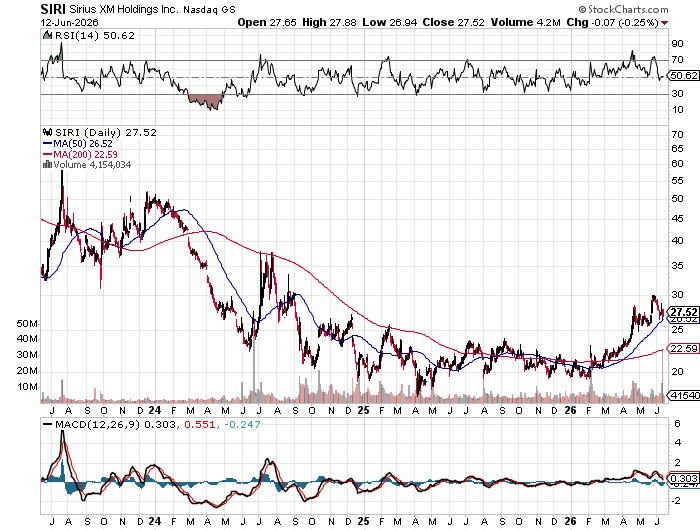The height and width of the screenshot is (530, 700).
Task: Click the High 27.88 value
Action: click(329, 22)
